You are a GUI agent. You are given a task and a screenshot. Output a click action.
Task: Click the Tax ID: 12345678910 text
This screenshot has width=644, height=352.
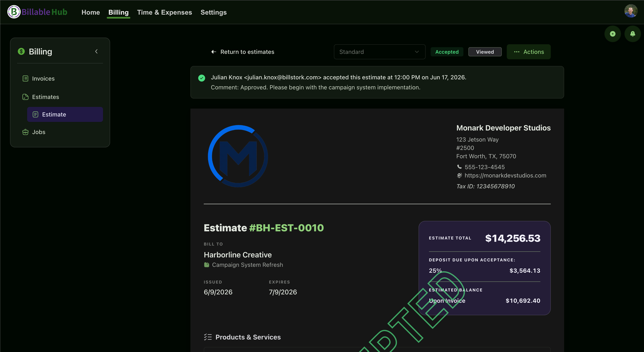coord(485,186)
